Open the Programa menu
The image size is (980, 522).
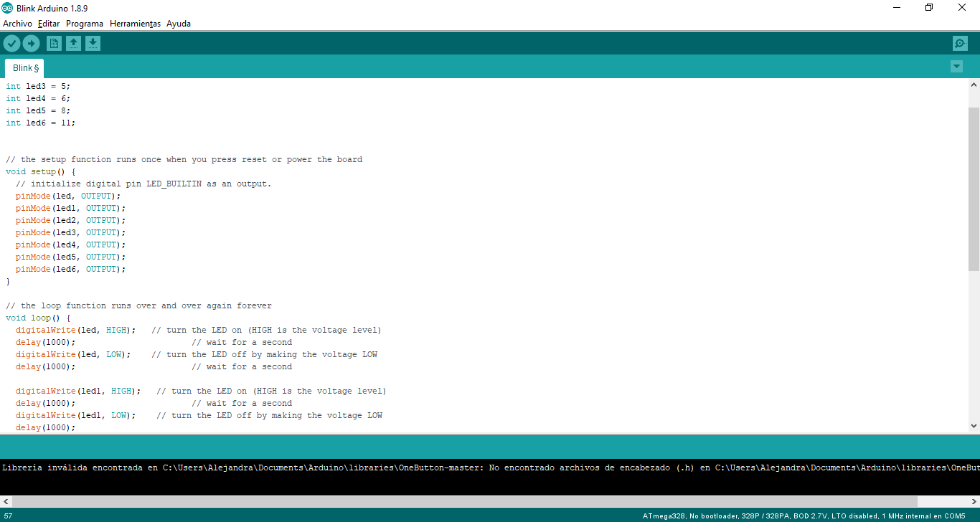click(x=85, y=24)
